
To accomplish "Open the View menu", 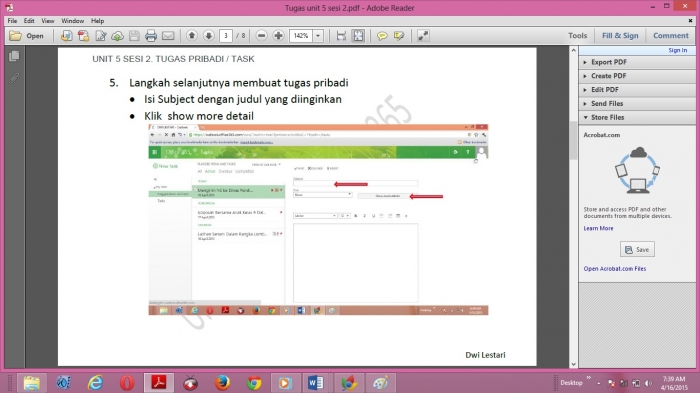I will pyautogui.click(x=48, y=21).
